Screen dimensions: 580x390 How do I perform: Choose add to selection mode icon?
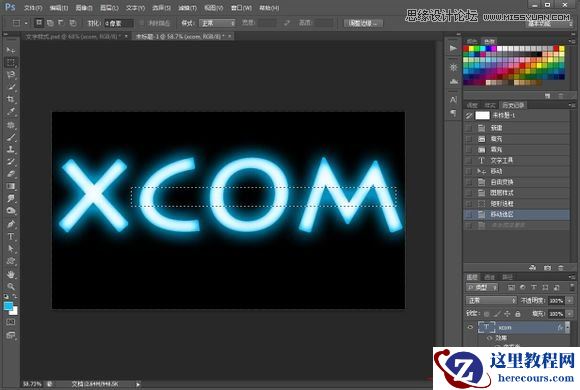50,23
